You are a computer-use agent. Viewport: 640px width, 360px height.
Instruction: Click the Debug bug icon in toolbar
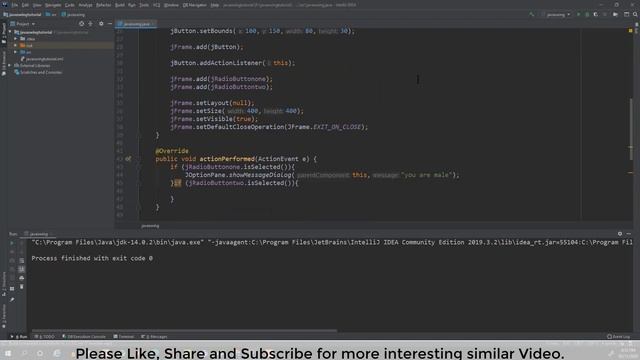tap(587, 15)
